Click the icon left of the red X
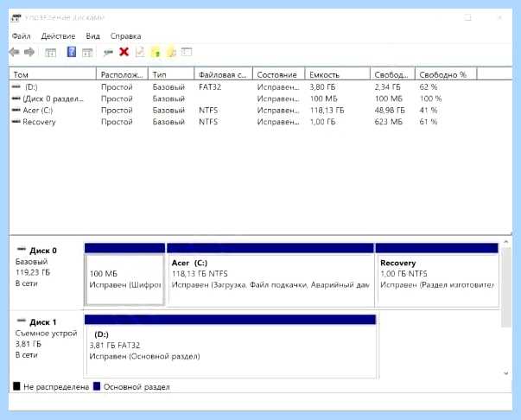 (108, 52)
